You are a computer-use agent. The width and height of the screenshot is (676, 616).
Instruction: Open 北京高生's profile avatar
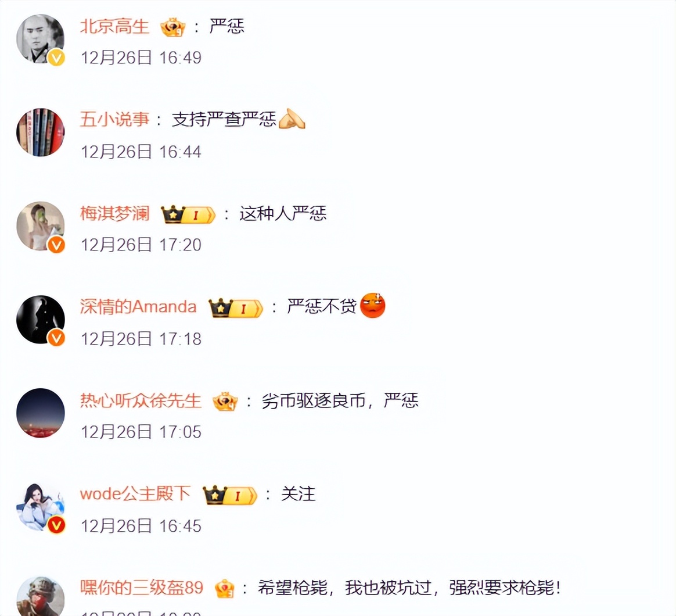[x=41, y=40]
